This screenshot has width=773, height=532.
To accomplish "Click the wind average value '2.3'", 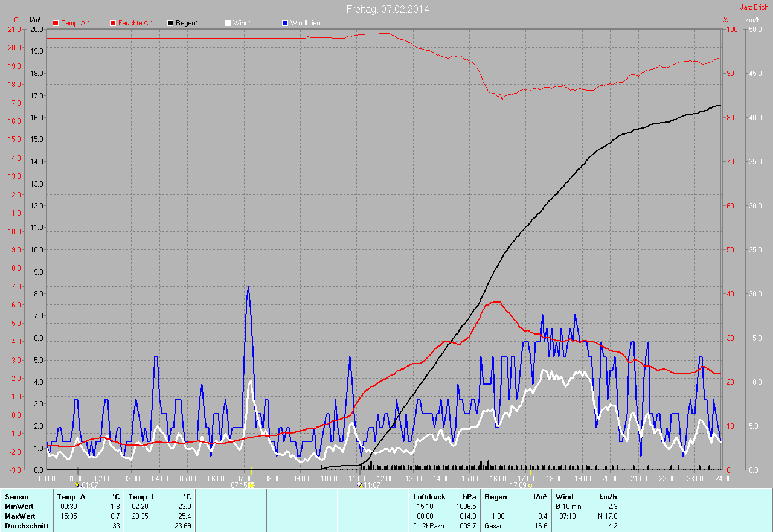I will point(612,507).
